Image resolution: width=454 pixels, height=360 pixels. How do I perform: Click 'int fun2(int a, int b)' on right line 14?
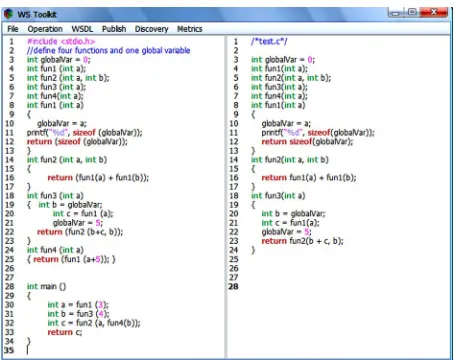pyautogui.click(x=289, y=160)
